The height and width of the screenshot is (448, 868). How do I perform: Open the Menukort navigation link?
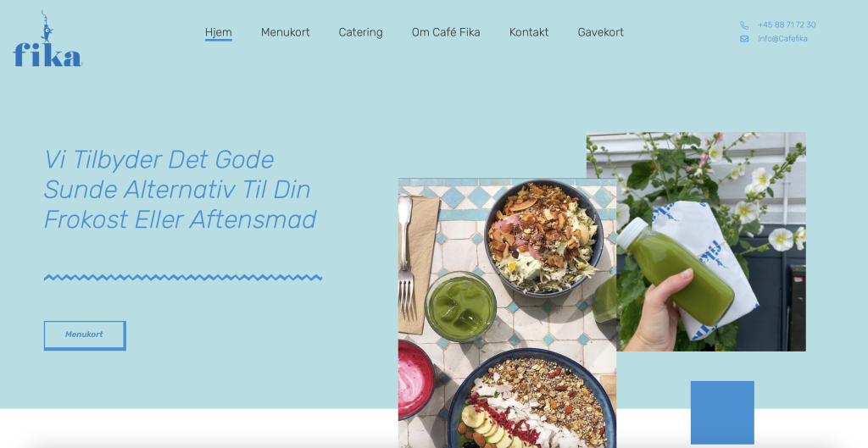tap(285, 33)
